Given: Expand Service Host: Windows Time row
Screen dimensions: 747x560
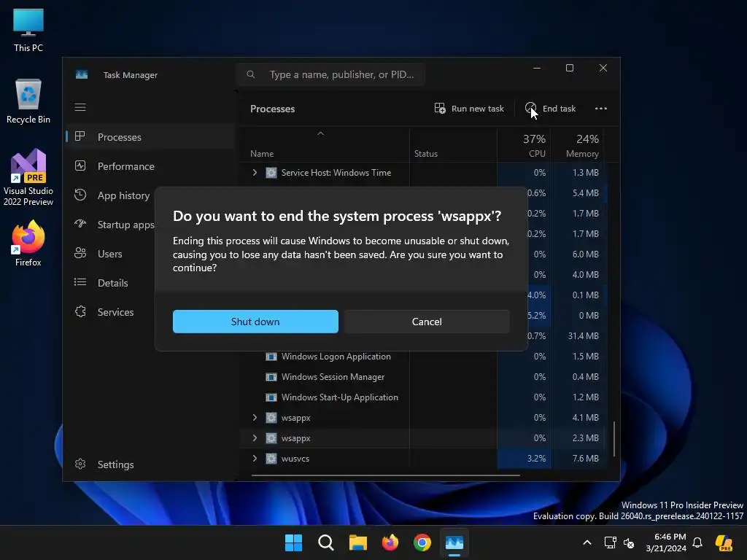Looking at the screenshot, I should [255, 172].
